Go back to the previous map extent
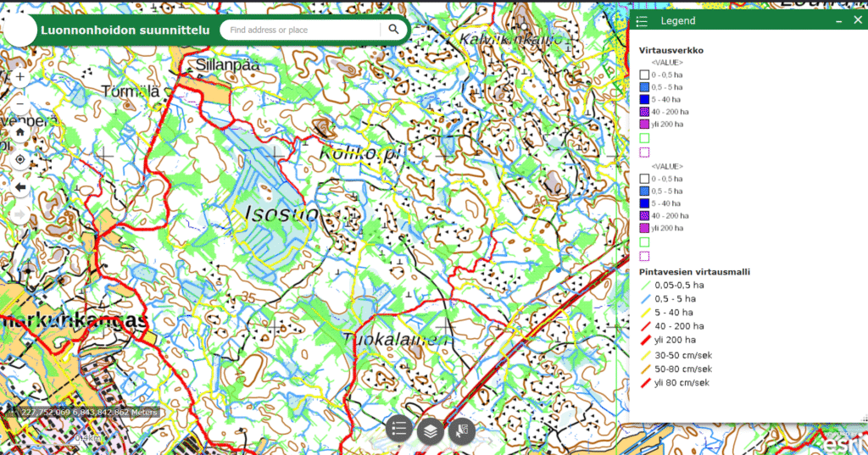868x455 pixels. coord(20,187)
